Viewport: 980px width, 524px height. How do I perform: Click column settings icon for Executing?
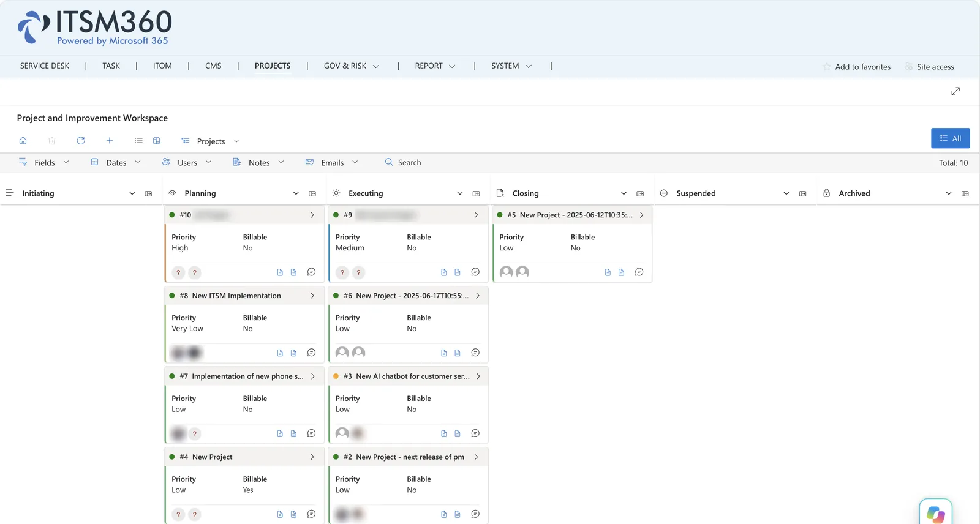pos(476,193)
